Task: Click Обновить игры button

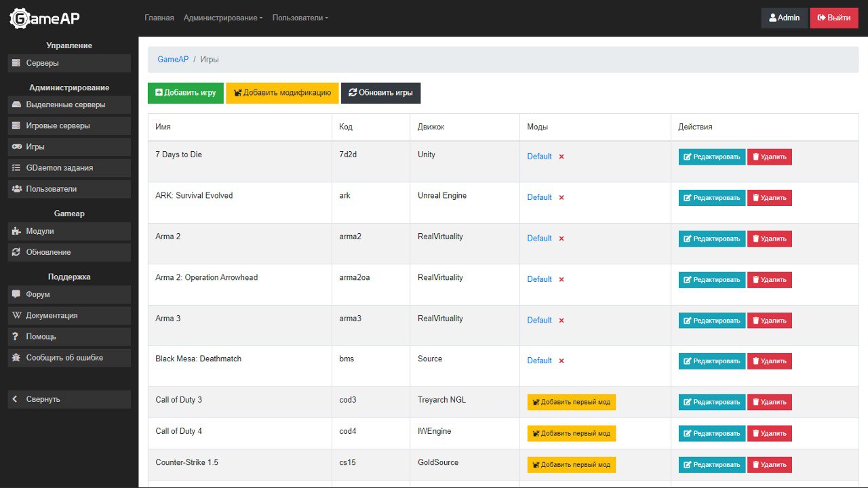Action: (380, 93)
